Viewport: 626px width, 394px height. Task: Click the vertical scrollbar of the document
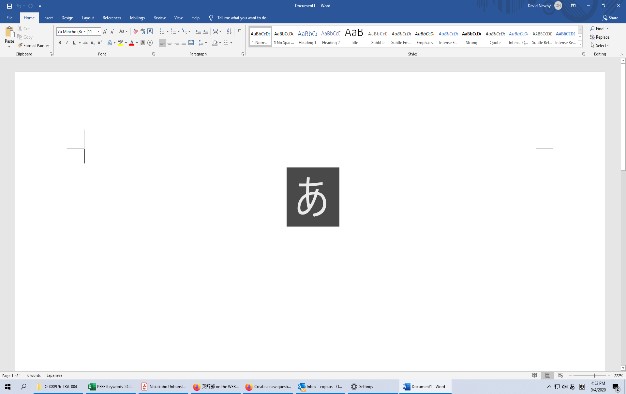coord(623,214)
